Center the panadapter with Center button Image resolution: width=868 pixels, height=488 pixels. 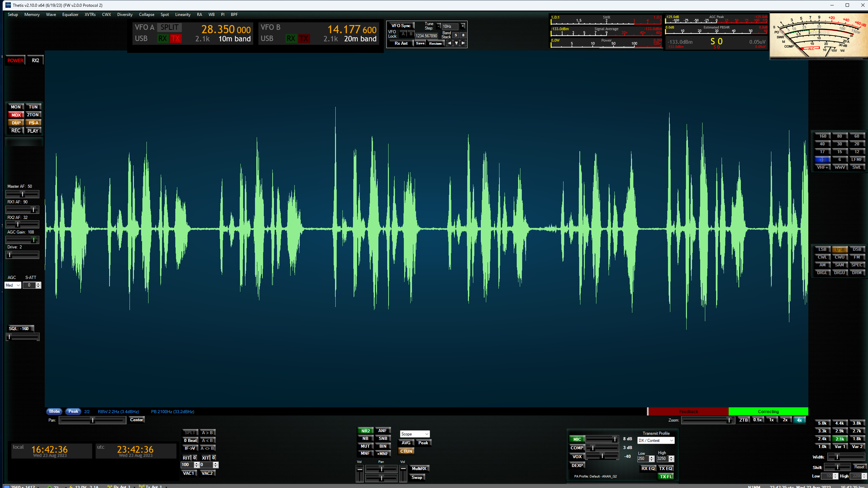click(x=137, y=420)
